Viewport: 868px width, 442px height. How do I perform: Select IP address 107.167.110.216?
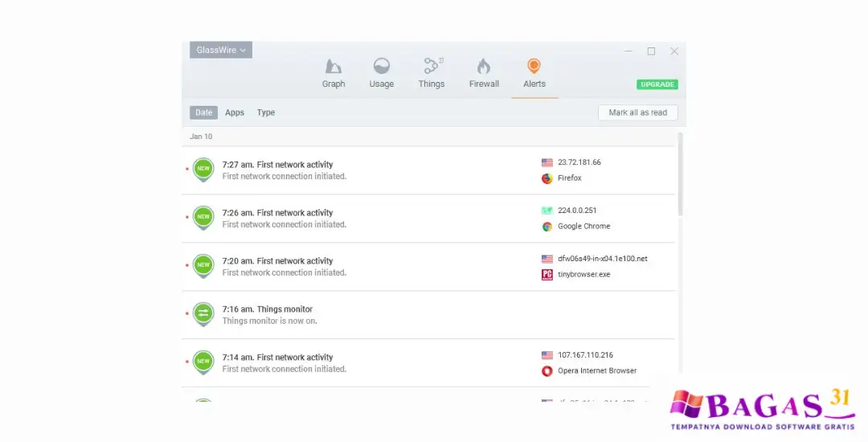(x=585, y=354)
